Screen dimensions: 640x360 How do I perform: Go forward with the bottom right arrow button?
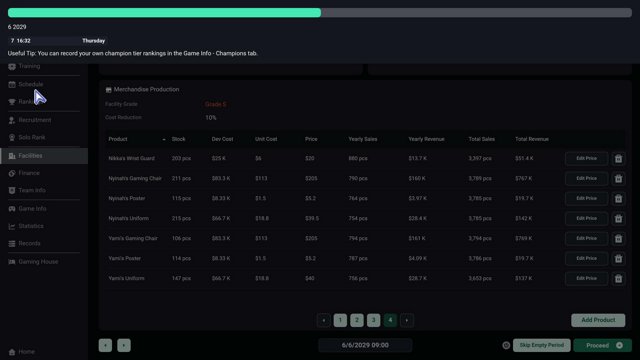(x=124, y=345)
